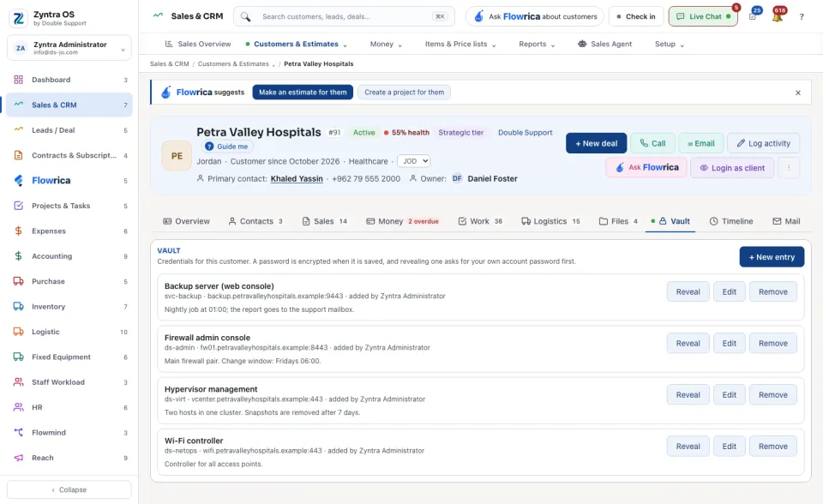This screenshot has width=823, height=504.
Task: Click Guide me help button
Action: click(226, 147)
